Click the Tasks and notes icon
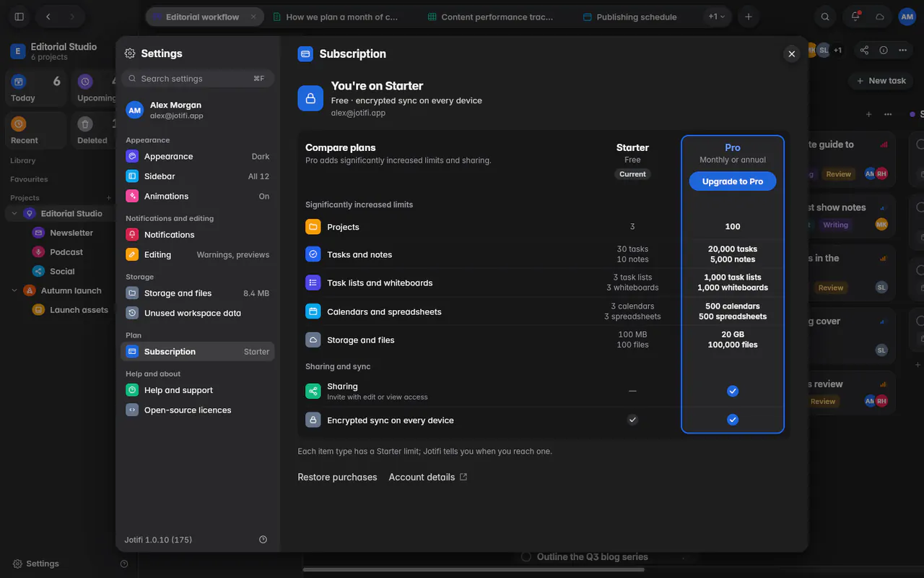 pos(313,254)
